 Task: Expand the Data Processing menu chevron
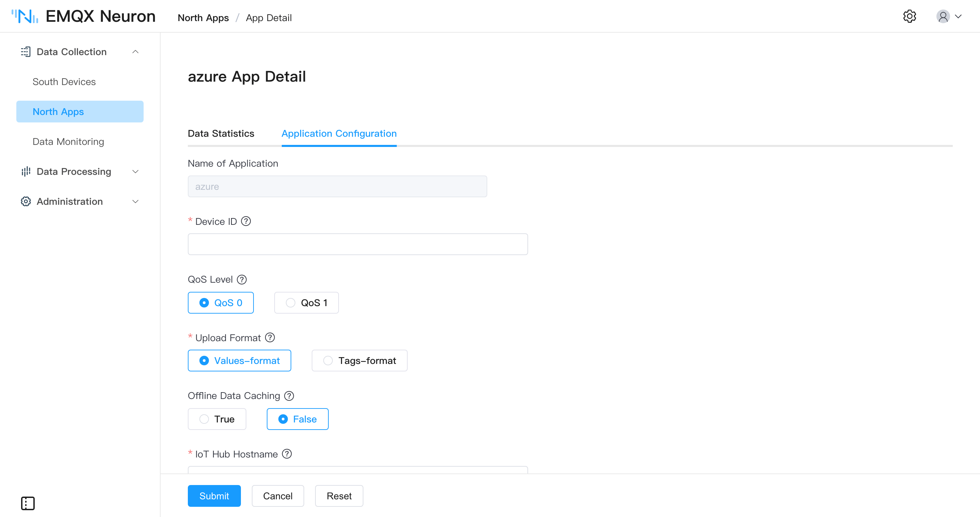[x=135, y=171]
